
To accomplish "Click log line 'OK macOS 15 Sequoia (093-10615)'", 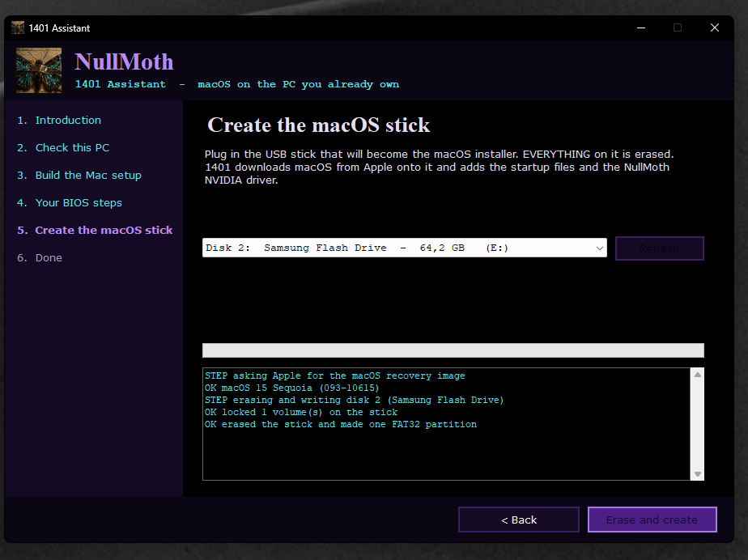I will pyautogui.click(x=292, y=388).
